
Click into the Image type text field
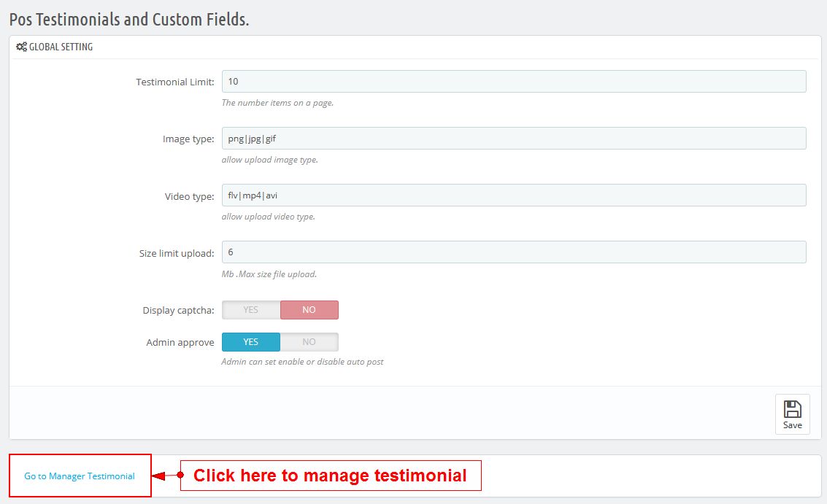tap(513, 139)
